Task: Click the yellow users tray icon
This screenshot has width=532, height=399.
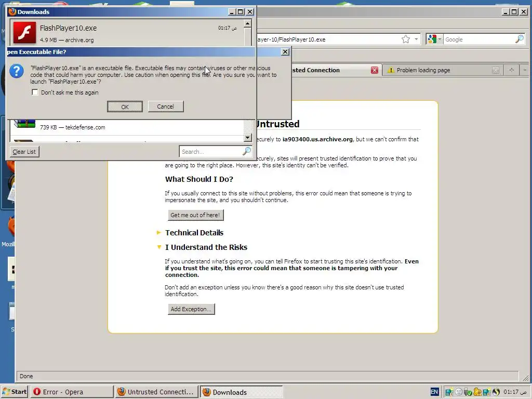Action: (x=477, y=392)
